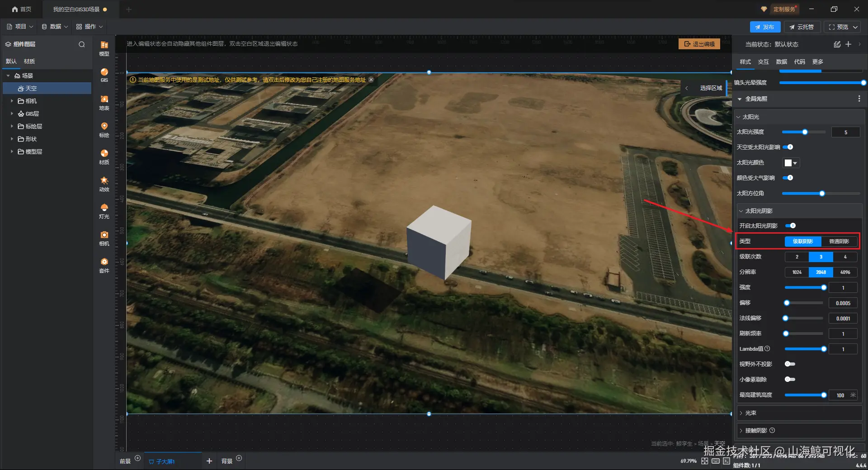Screen dimensions: 868x470
Task: Open the 套件 component icon
Action: pos(104,265)
